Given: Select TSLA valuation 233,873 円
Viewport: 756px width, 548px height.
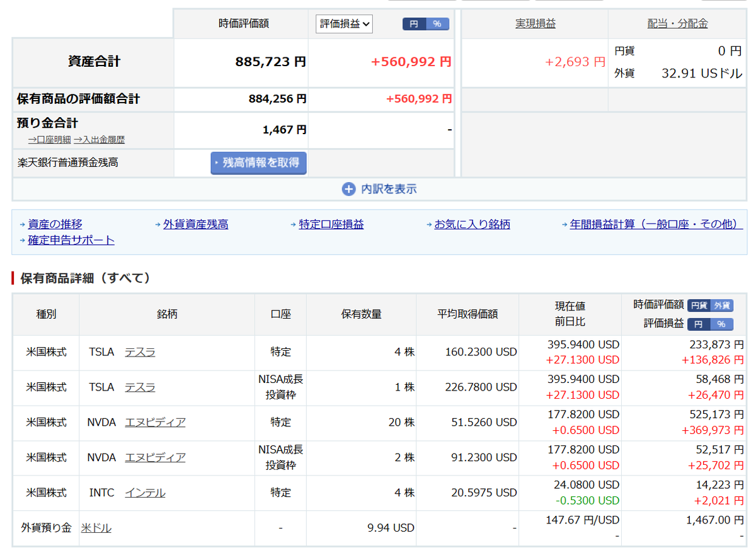Looking at the screenshot, I should coord(718,345).
